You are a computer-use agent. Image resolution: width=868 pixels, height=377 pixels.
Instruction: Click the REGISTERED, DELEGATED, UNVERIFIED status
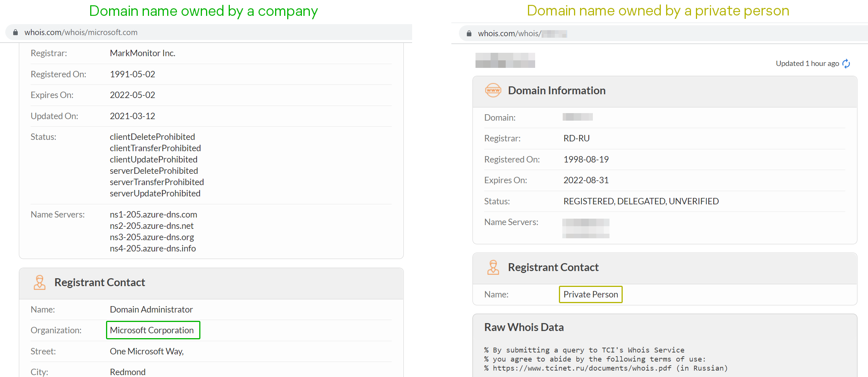(641, 201)
